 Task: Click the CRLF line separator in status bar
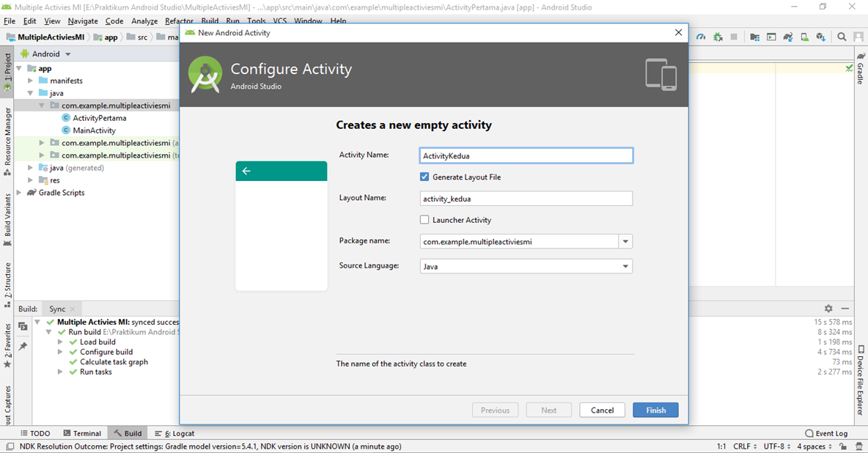pos(745,446)
